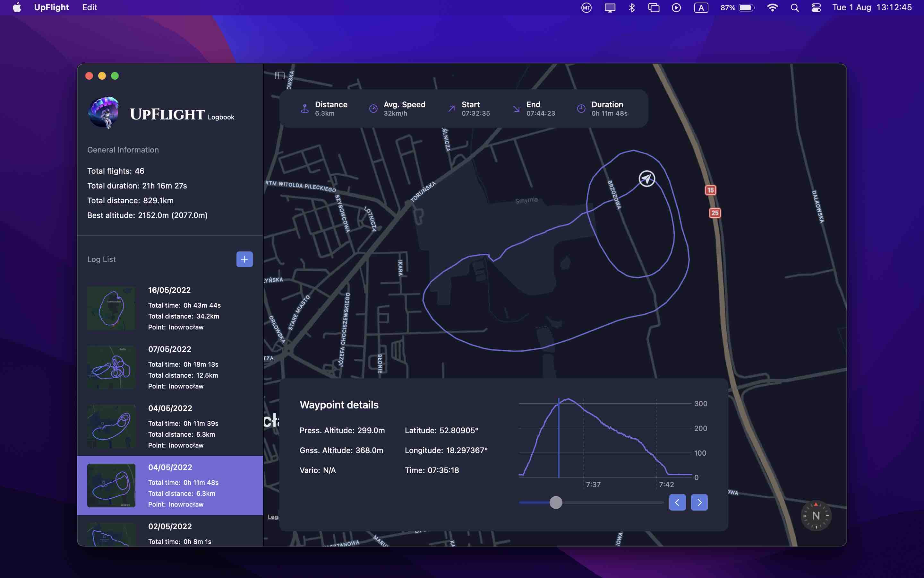The height and width of the screenshot is (578, 924).
Task: Add a new log with the plus button
Action: pos(244,259)
